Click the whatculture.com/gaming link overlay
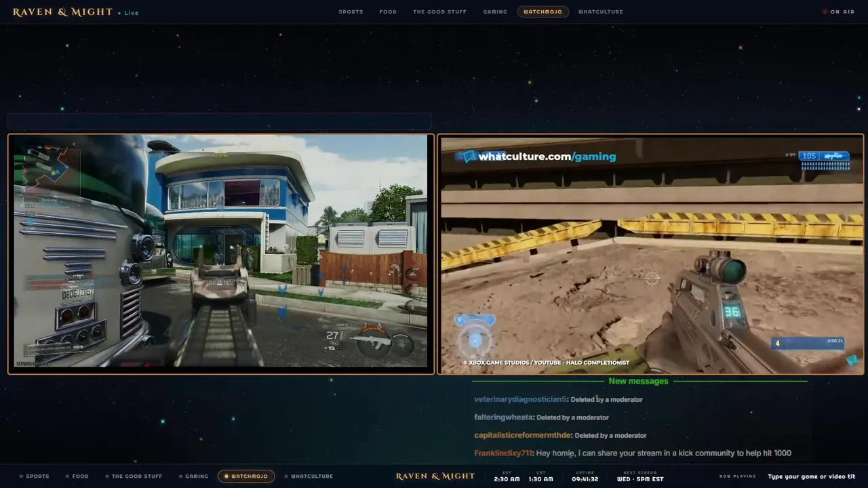Image resolution: width=868 pixels, height=488 pixels. coord(547,157)
